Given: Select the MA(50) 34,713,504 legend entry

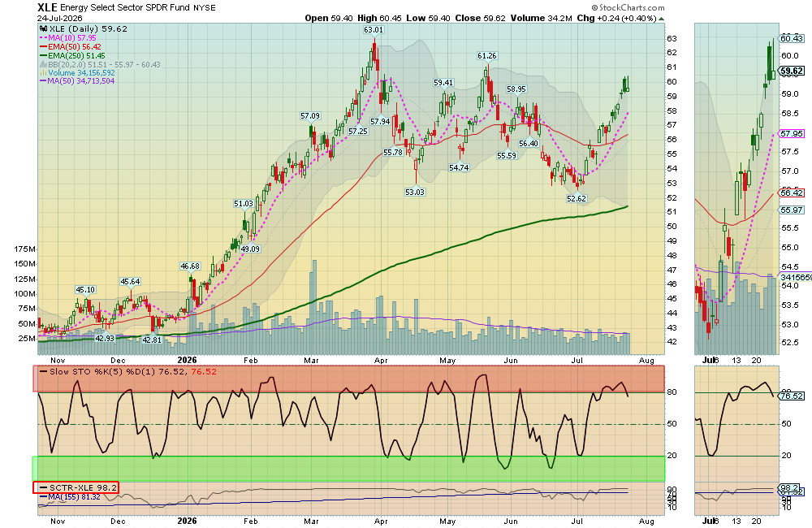Looking at the screenshot, I should [x=77, y=81].
